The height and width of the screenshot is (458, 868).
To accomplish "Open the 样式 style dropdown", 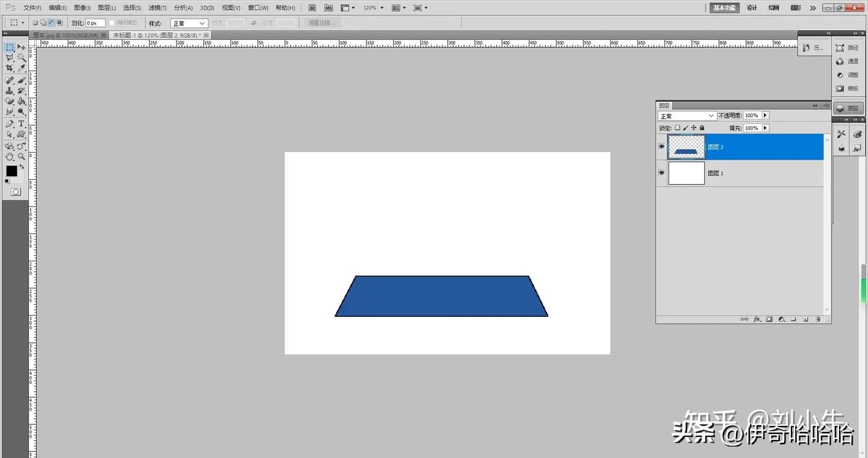I will [189, 23].
